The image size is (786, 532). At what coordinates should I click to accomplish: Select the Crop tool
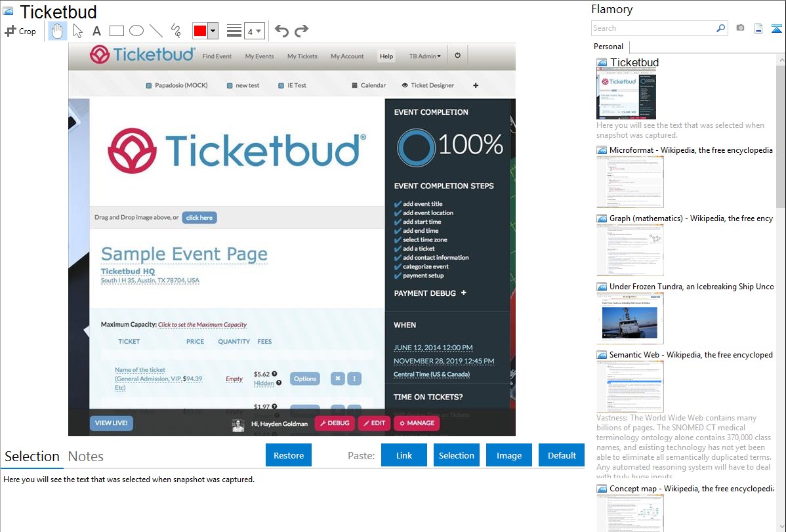point(20,31)
